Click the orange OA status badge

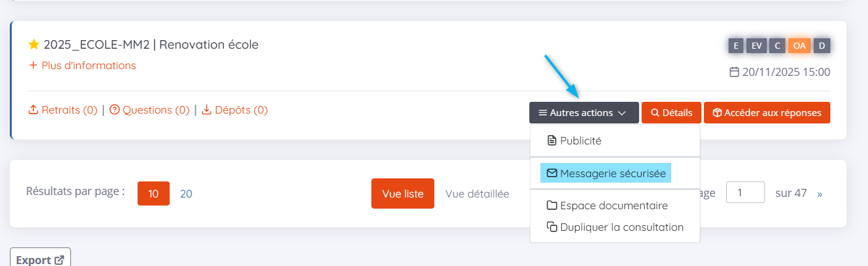(800, 45)
